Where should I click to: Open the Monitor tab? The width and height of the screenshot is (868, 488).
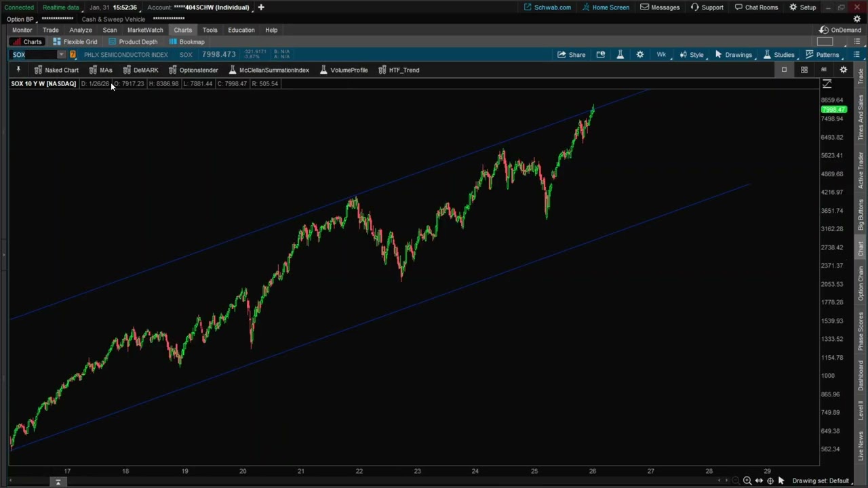click(22, 30)
